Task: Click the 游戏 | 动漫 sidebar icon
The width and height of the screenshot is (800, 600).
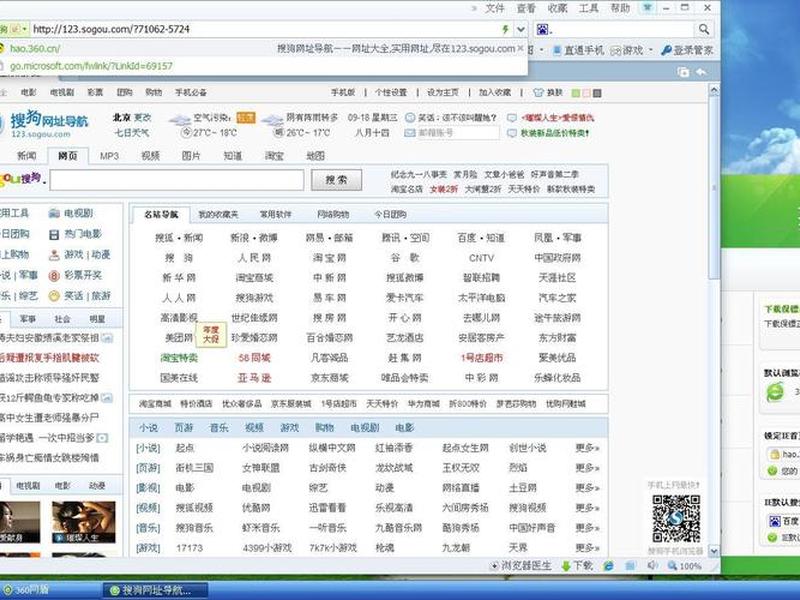Action: [x=54, y=255]
